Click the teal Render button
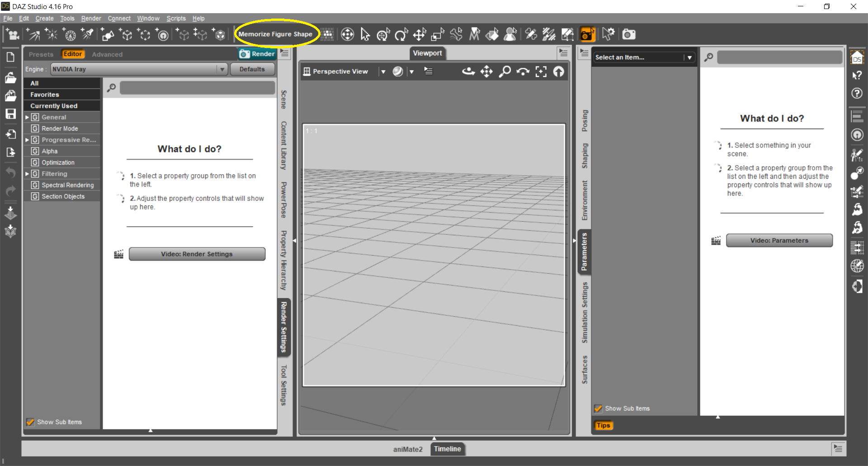The height and width of the screenshot is (466, 868). [x=257, y=54]
